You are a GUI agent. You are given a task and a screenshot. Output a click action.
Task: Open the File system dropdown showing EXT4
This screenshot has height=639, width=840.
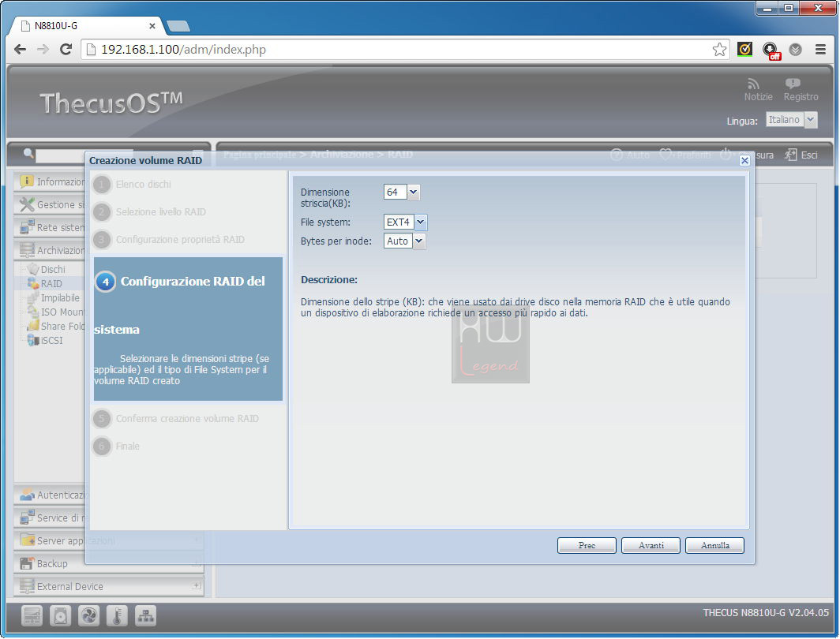tap(421, 222)
